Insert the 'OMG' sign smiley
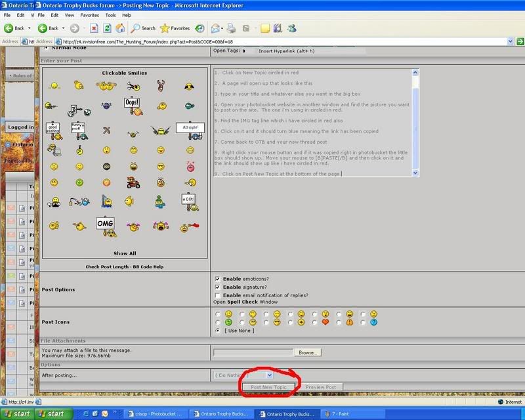525x420 pixels. click(x=106, y=224)
